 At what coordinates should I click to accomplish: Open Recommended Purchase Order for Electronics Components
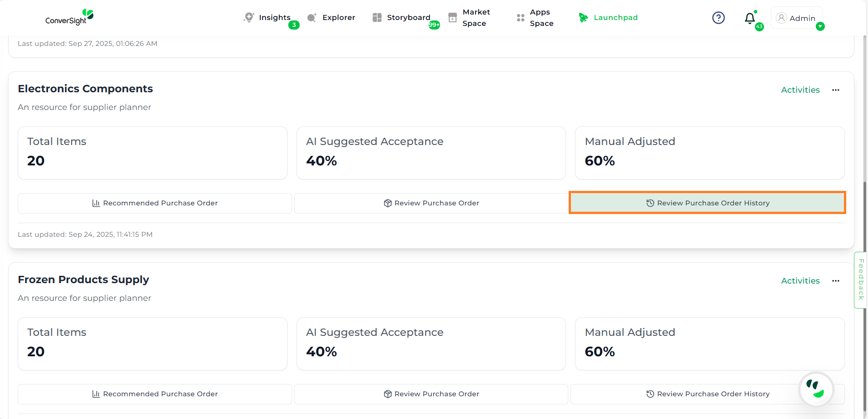coord(155,203)
